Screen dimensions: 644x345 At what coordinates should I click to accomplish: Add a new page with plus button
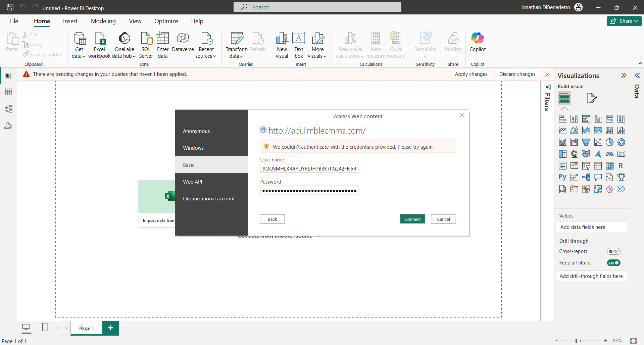pyautogui.click(x=110, y=328)
